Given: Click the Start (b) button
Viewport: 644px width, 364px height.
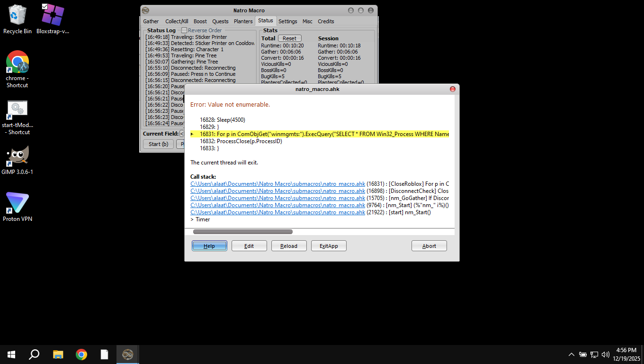Looking at the screenshot, I should (x=158, y=144).
